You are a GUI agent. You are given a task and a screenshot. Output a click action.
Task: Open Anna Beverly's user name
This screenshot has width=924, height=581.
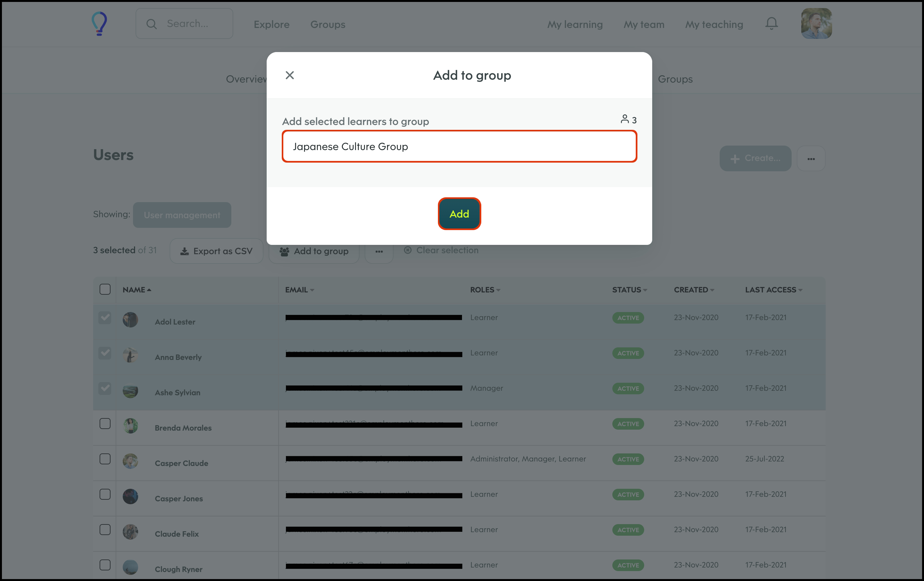[x=178, y=357]
